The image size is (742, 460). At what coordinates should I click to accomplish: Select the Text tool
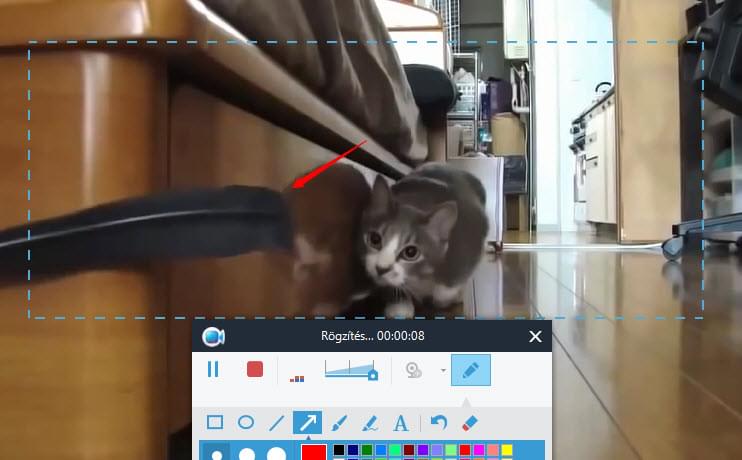coord(401,423)
